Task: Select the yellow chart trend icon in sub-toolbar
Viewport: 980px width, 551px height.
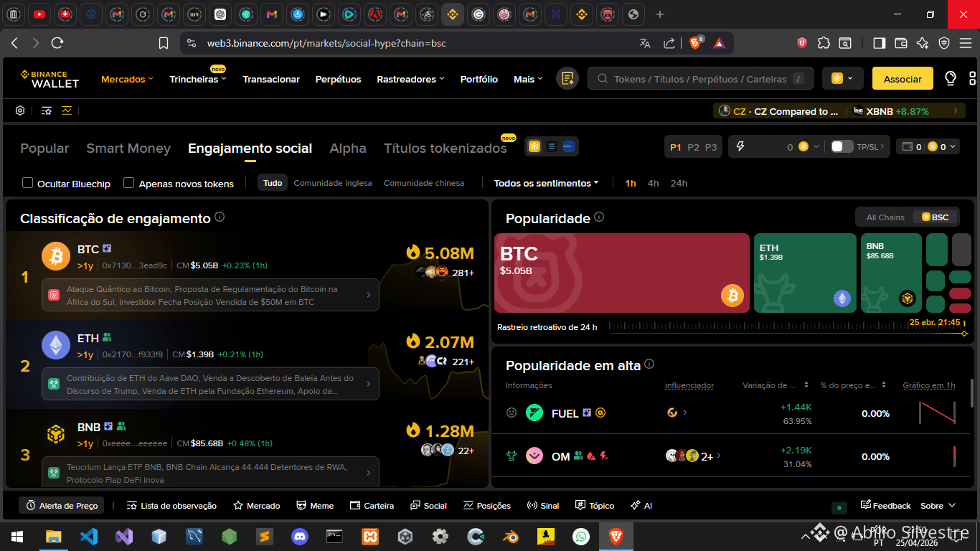Action: click(67, 110)
